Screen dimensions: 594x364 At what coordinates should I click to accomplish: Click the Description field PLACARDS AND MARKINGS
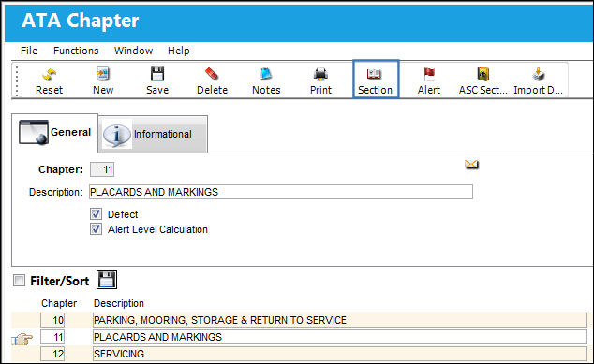tap(281, 192)
